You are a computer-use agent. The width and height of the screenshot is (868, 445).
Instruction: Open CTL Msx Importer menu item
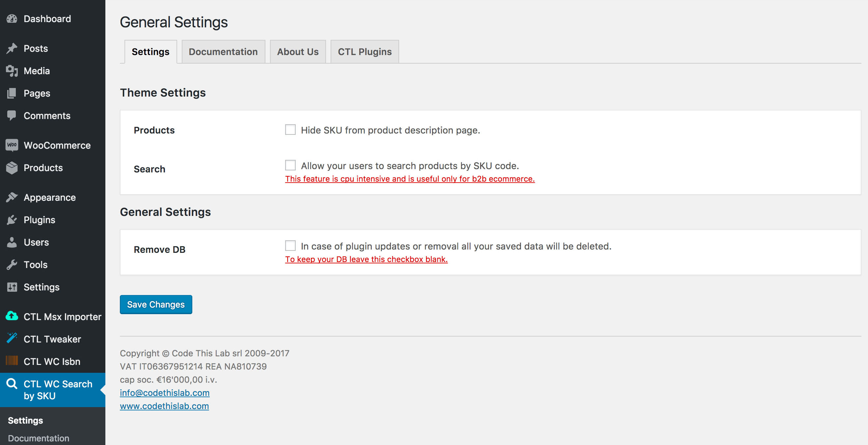pos(53,317)
